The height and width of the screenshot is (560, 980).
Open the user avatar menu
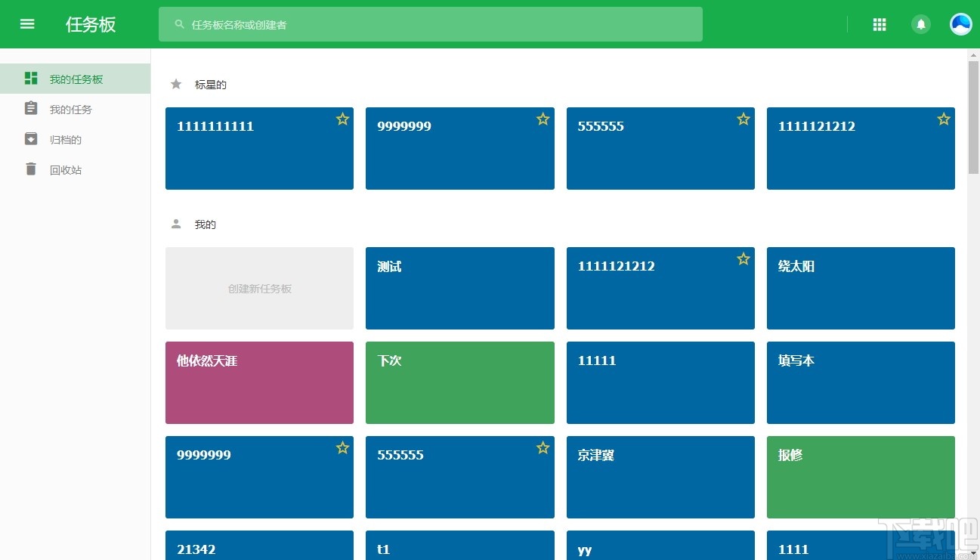click(961, 24)
